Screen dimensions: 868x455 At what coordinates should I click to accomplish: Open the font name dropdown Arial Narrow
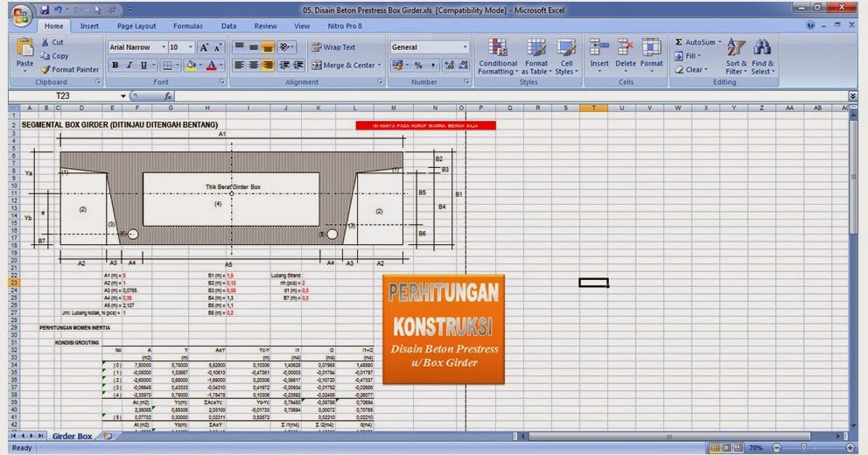pos(164,47)
